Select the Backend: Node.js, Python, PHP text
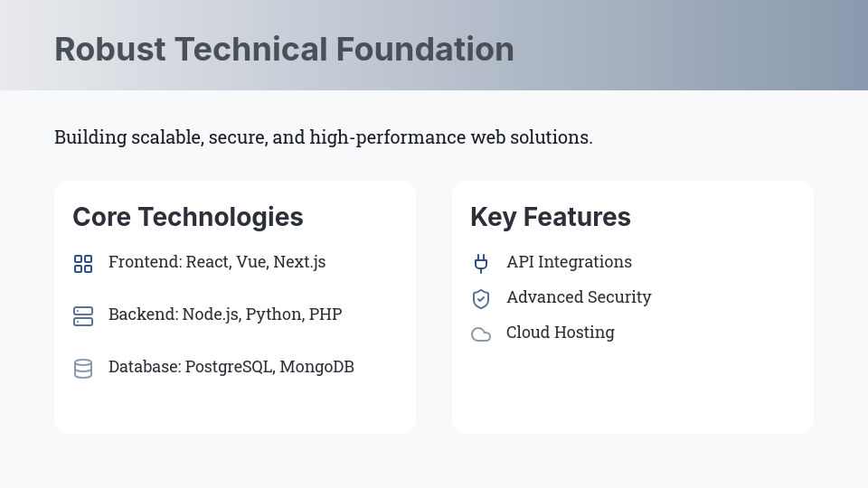 pos(225,314)
